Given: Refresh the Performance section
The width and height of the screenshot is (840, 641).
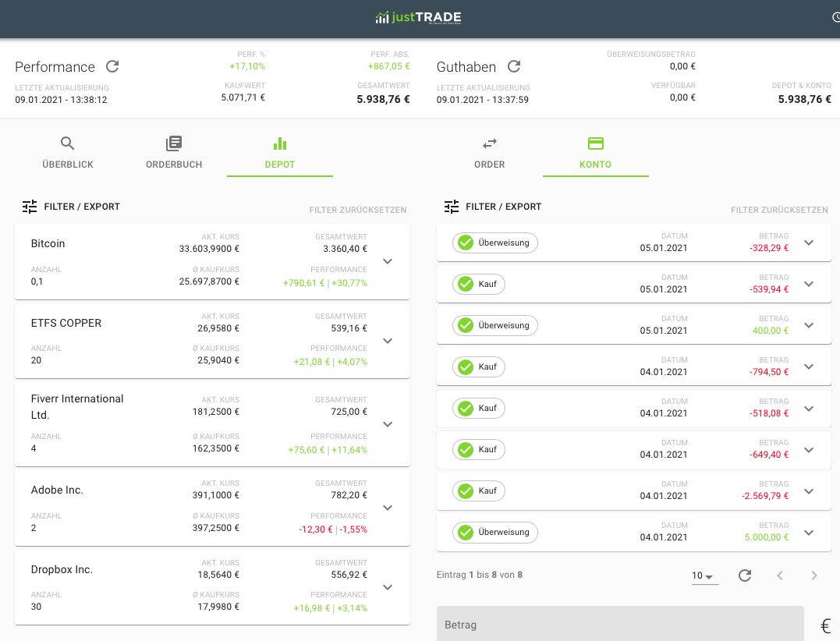Looking at the screenshot, I should pos(112,66).
